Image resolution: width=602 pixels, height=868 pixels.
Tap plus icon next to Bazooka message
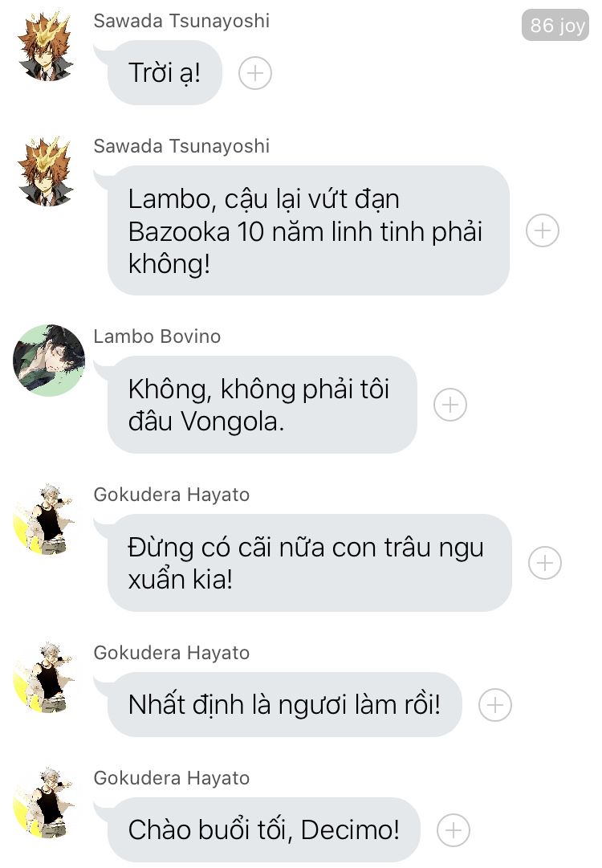[543, 230]
